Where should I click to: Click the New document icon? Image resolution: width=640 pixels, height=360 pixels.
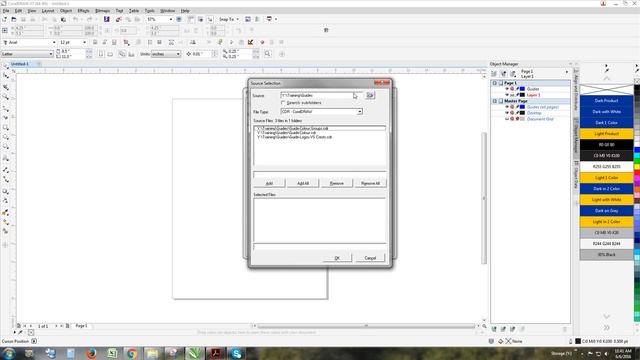coord(4,19)
